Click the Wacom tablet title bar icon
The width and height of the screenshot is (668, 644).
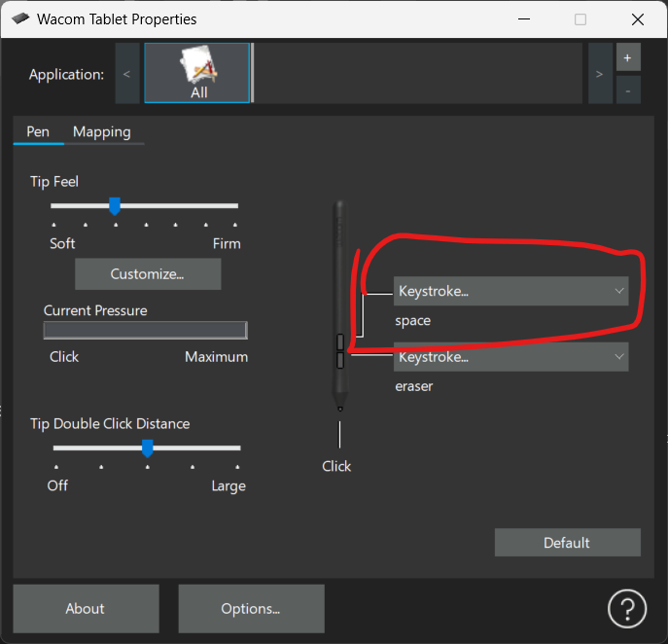(x=20, y=18)
